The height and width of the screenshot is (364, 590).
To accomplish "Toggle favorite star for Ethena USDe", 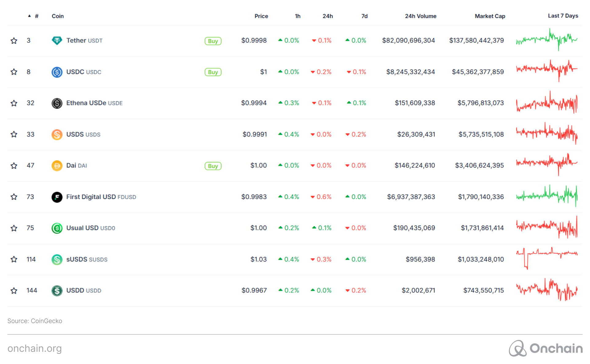I will (x=14, y=103).
